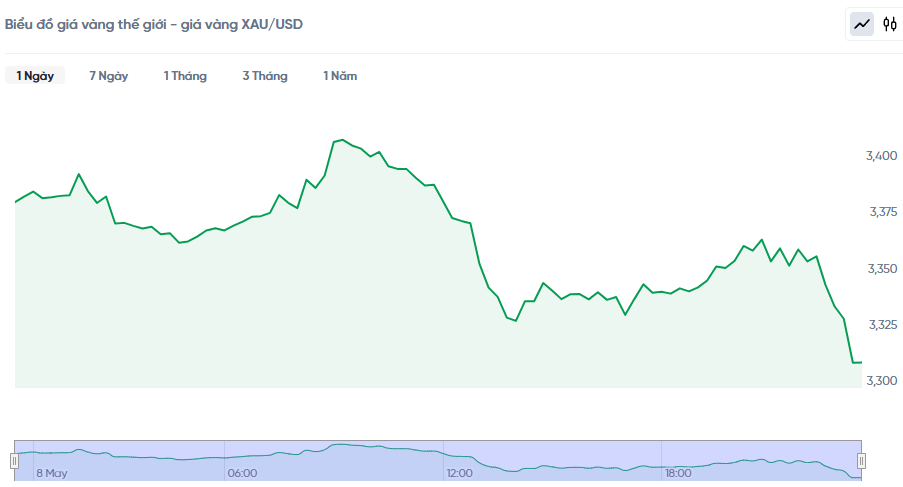
Task: Click the 3,400 price axis label
Action: [x=882, y=156]
